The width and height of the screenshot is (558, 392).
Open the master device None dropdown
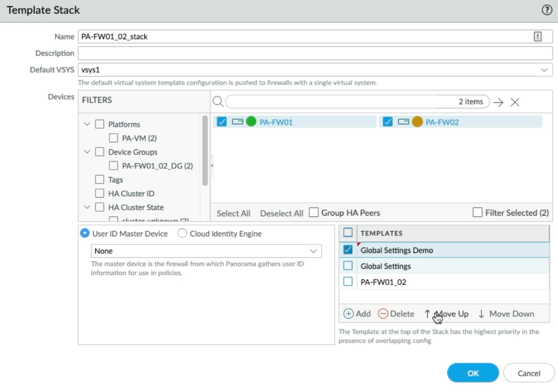313,251
